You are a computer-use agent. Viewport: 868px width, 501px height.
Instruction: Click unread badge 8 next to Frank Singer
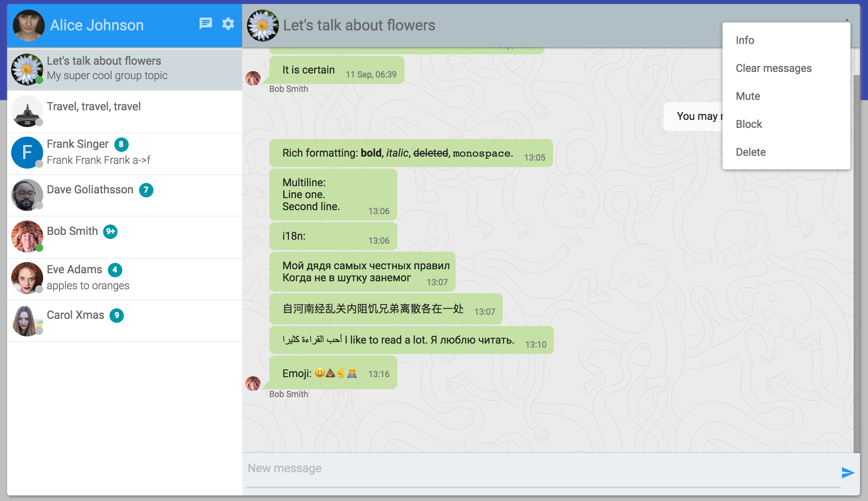coord(121,145)
